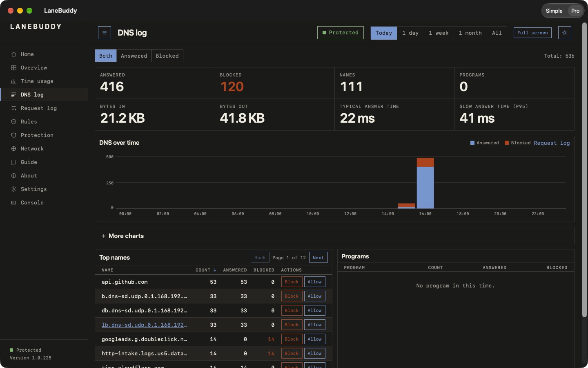Image resolution: width=588 pixels, height=368 pixels.
Task: Toggle the sidebar with hamburger menu button
Action: (105, 33)
